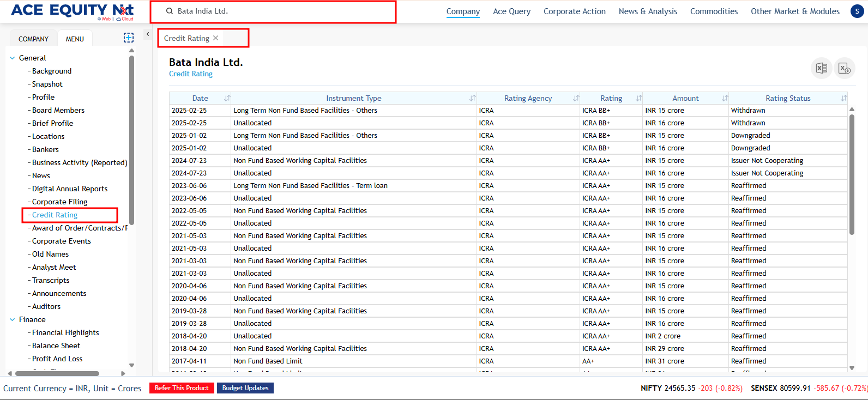Click the Refer This Product button
The image size is (868, 400).
coord(182,388)
